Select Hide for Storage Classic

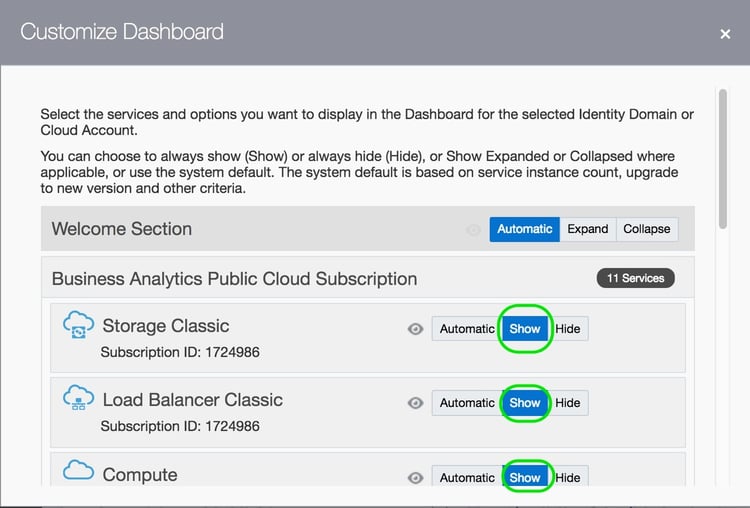click(568, 329)
